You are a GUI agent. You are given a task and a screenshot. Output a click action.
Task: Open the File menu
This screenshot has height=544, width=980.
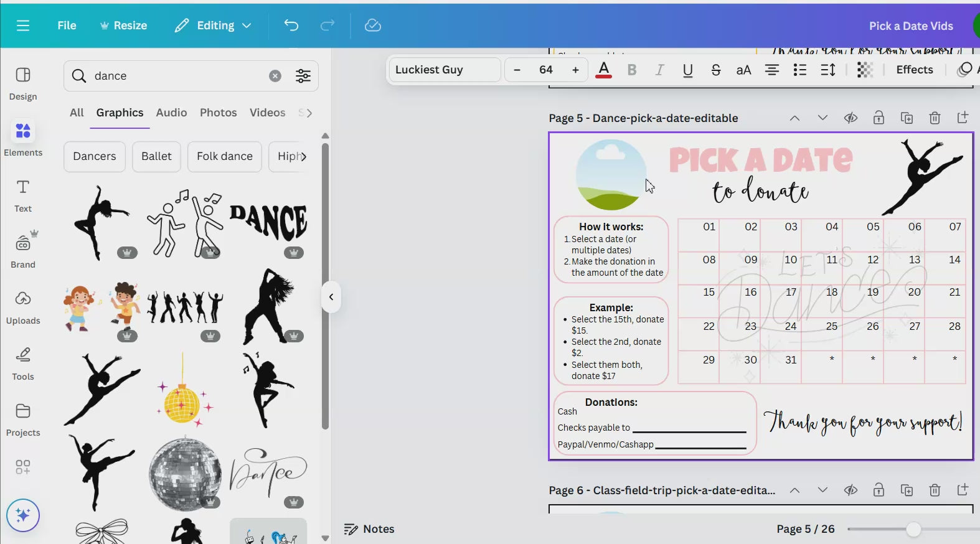(x=67, y=26)
